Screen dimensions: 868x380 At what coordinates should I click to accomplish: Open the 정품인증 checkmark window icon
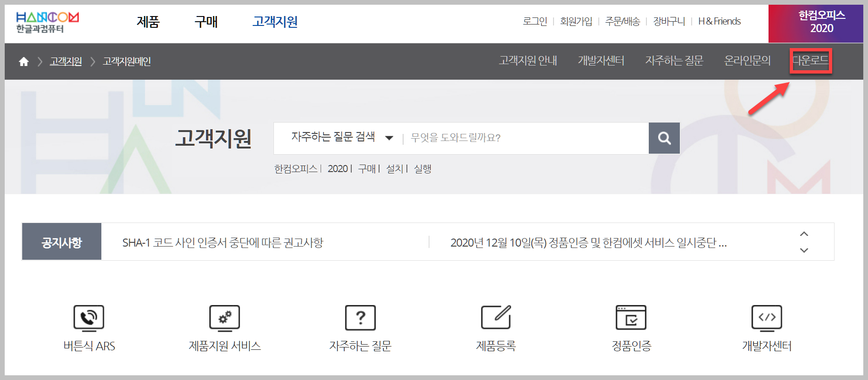pos(631,317)
